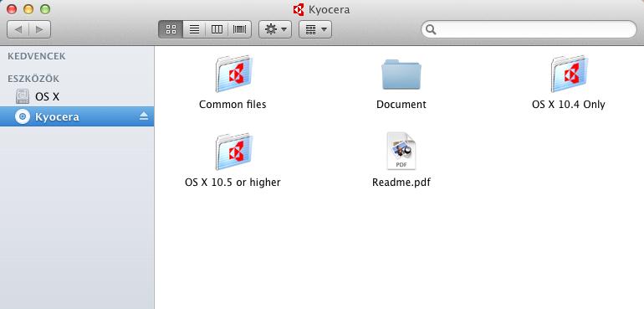Viewport: 644px width, 309px height.
Task: Click the Kyocera logo in title bar
Action: (299, 9)
